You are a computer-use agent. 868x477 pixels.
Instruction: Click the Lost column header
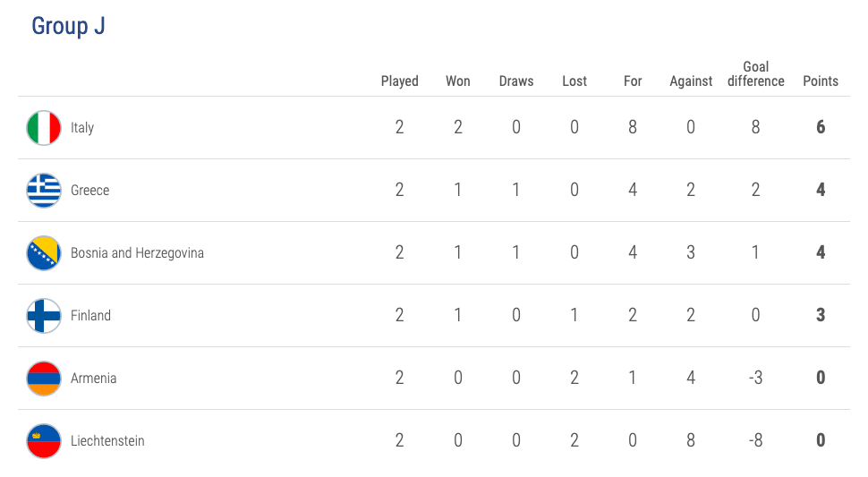(574, 81)
